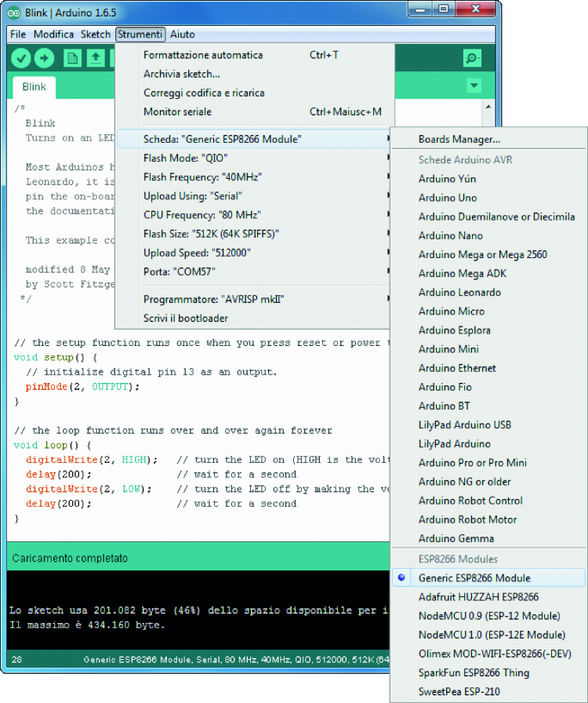The width and height of the screenshot is (588, 703).
Task: Expand Flash Frequency "40MHz" submenu
Action: pos(254,177)
